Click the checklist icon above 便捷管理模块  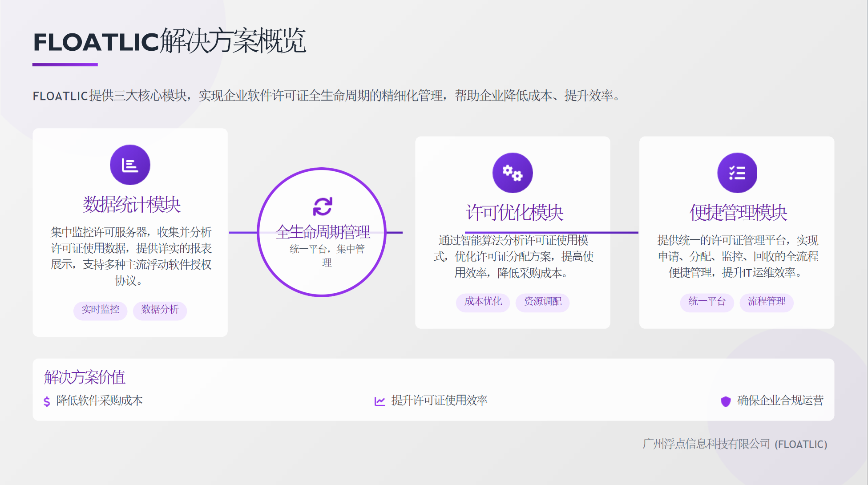737,173
